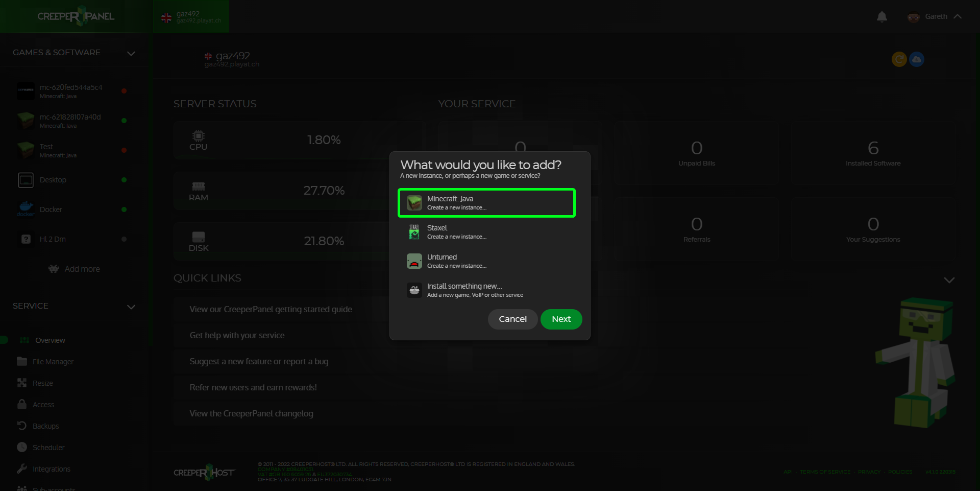Open the notifications bell
The width and height of the screenshot is (980, 491).
881,17
